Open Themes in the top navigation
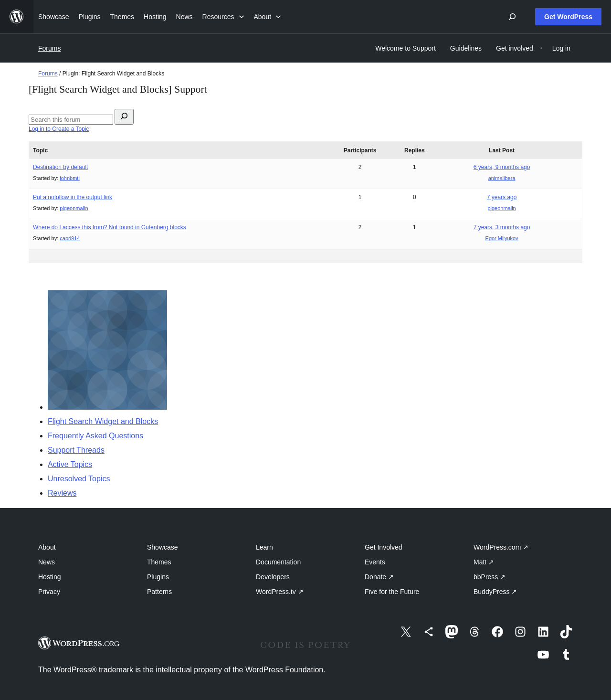Screen dimensions: 611x700 point(122,17)
